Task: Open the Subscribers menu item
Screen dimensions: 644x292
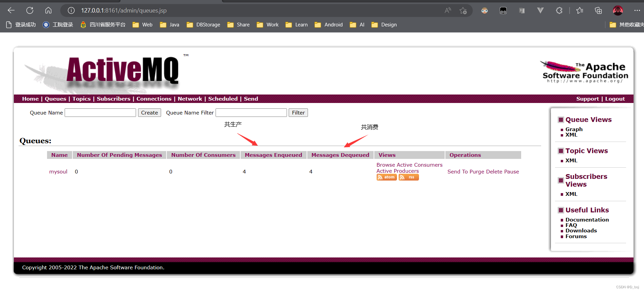Action: click(113, 99)
